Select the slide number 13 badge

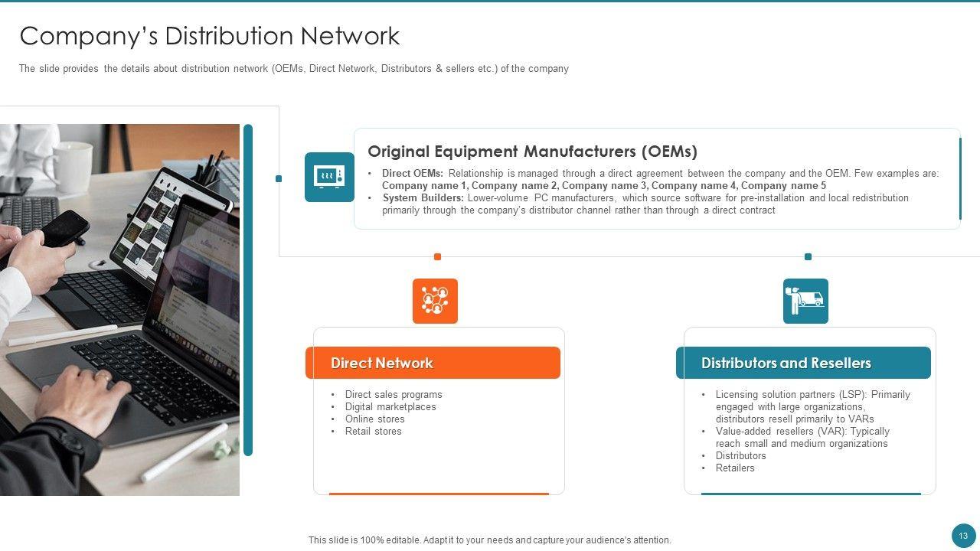963,536
